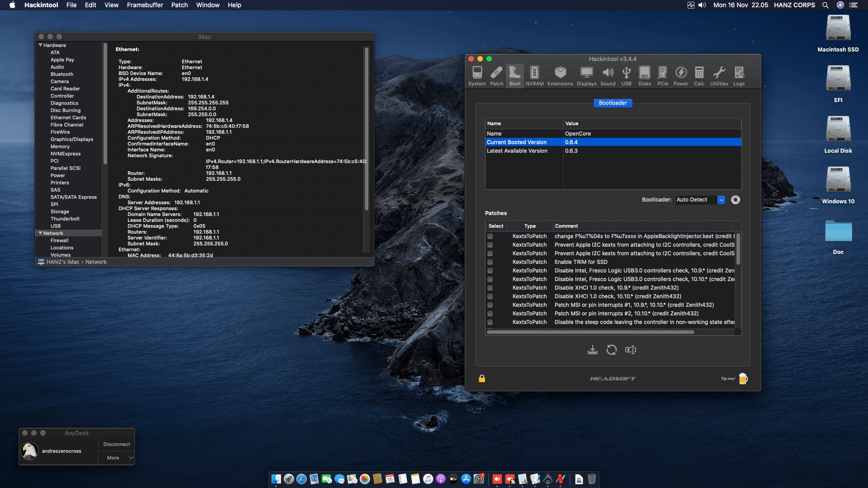This screenshot has height=488, width=868.
Task: Click the refresh bootloader info icon
Action: 612,349
